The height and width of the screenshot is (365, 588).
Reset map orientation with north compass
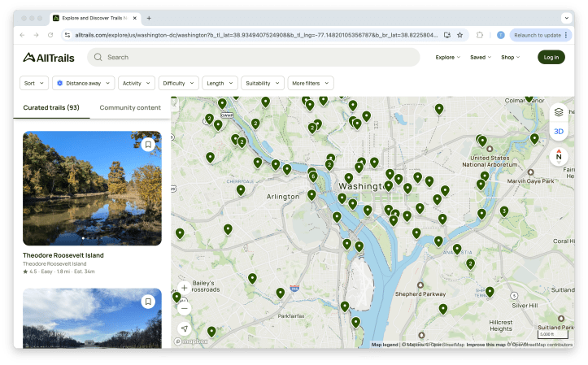[x=559, y=155]
